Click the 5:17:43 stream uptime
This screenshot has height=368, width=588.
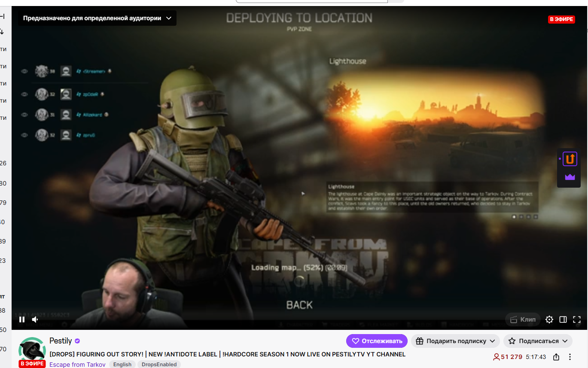point(536,357)
